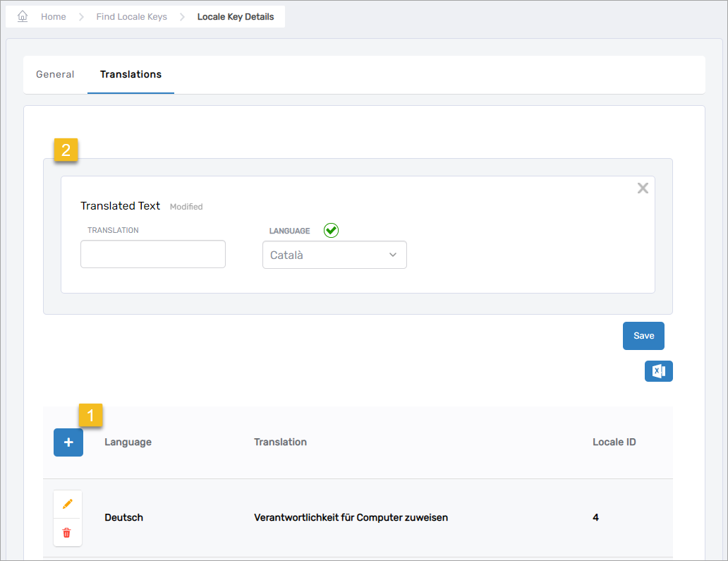Go to Home breadcrumb link
This screenshot has height=561, width=728.
click(x=53, y=17)
